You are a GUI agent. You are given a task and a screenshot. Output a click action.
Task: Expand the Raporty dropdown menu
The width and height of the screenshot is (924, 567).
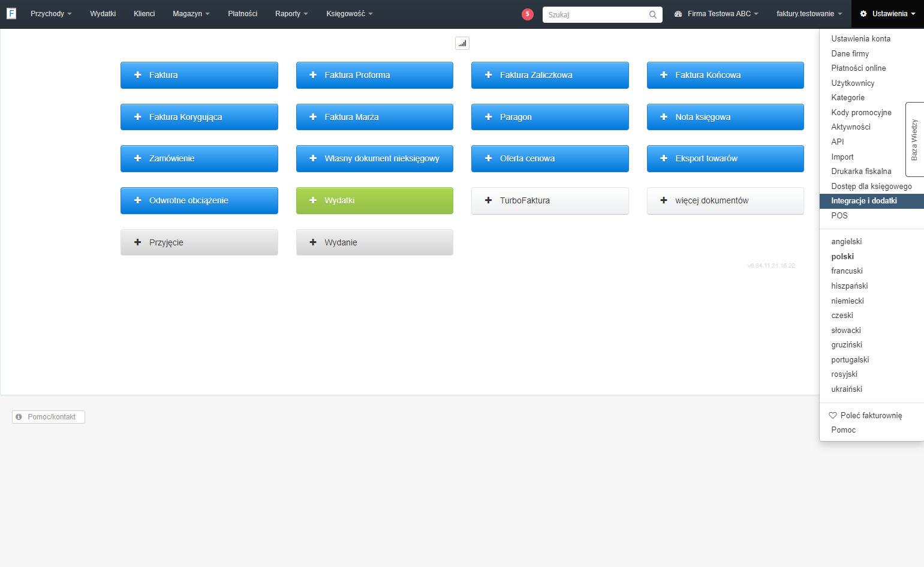tap(291, 14)
